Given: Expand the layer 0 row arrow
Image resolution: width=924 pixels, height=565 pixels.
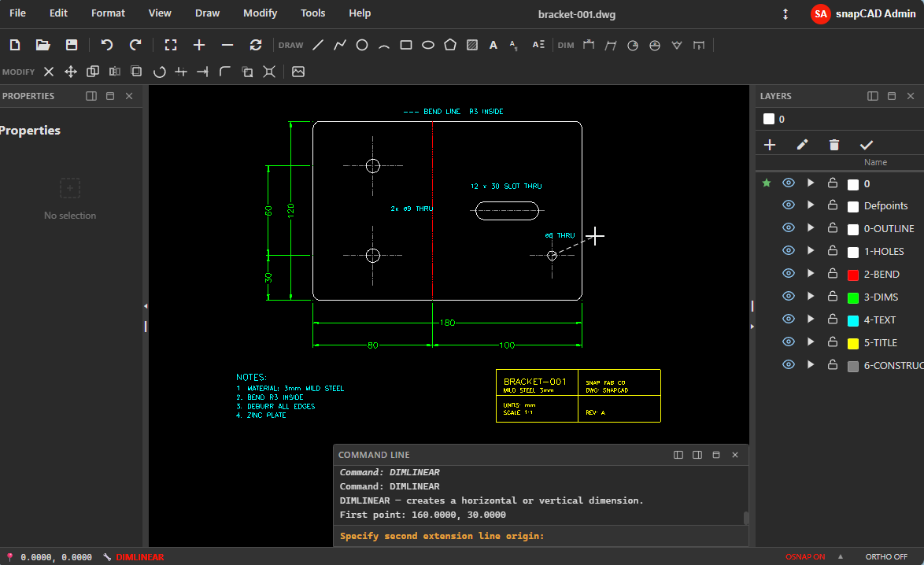Looking at the screenshot, I should pos(811,183).
